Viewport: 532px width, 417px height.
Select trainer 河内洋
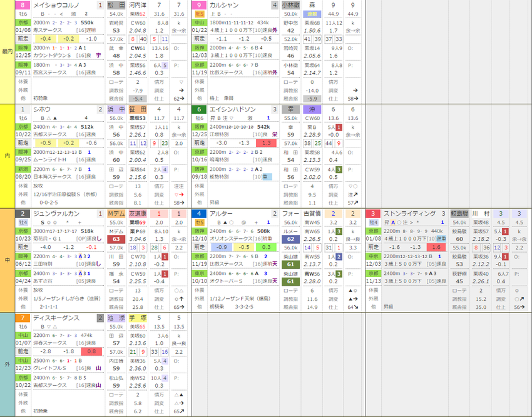pyautogui.click(x=138, y=5)
